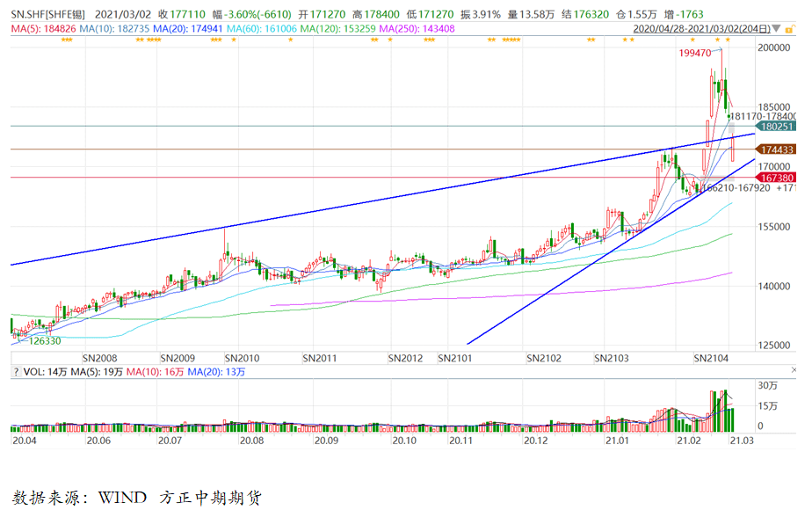Click the question mark beside VOL indicator
The width and height of the screenshot is (812, 510).
click(15, 373)
